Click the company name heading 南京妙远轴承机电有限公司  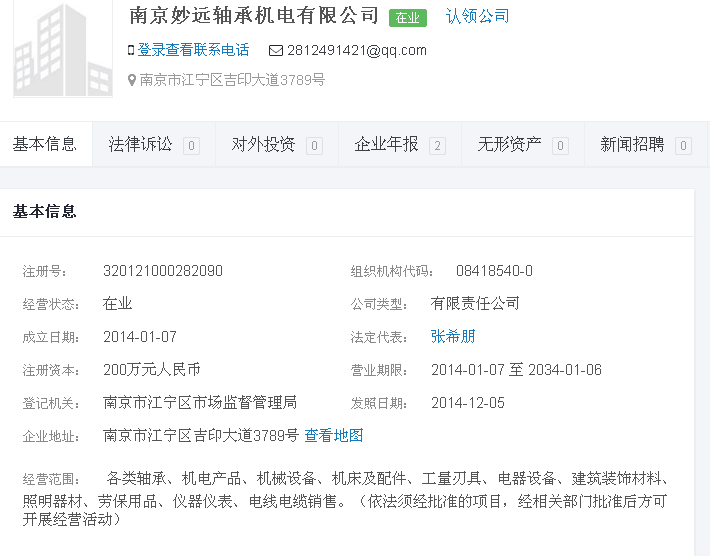pyautogui.click(x=254, y=16)
